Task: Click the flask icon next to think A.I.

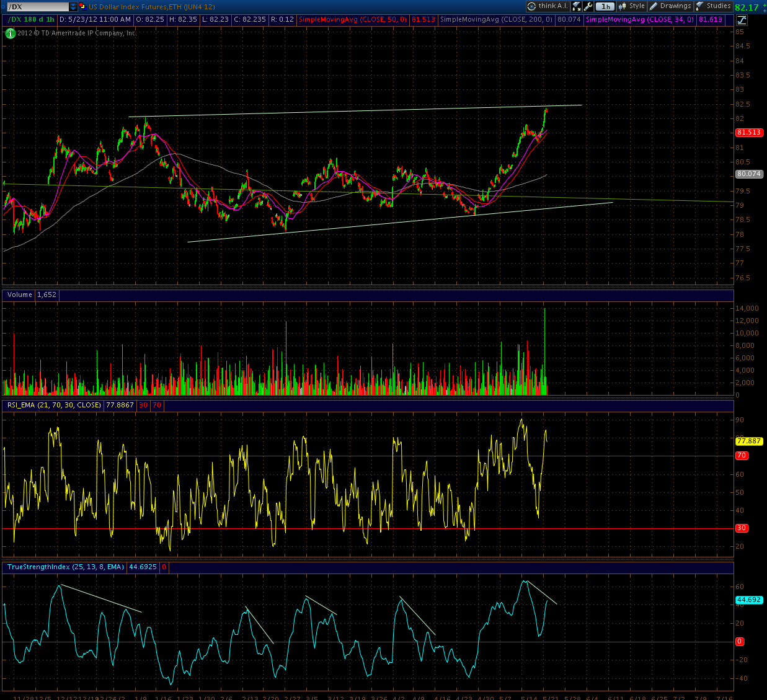Action: [x=577, y=6]
